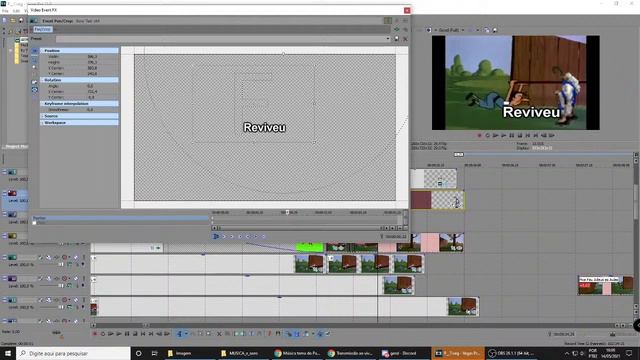Click Pause in main timeline transport

127,334
